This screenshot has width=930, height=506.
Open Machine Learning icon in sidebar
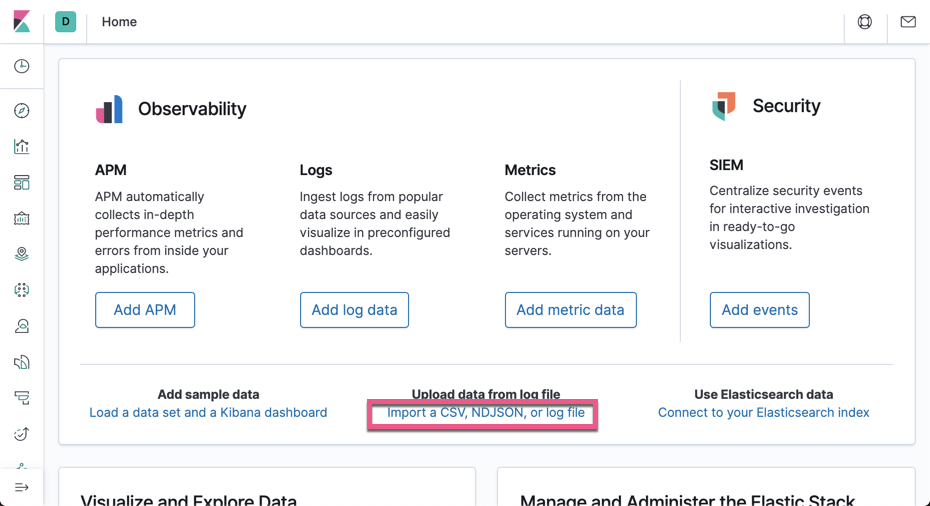21,290
